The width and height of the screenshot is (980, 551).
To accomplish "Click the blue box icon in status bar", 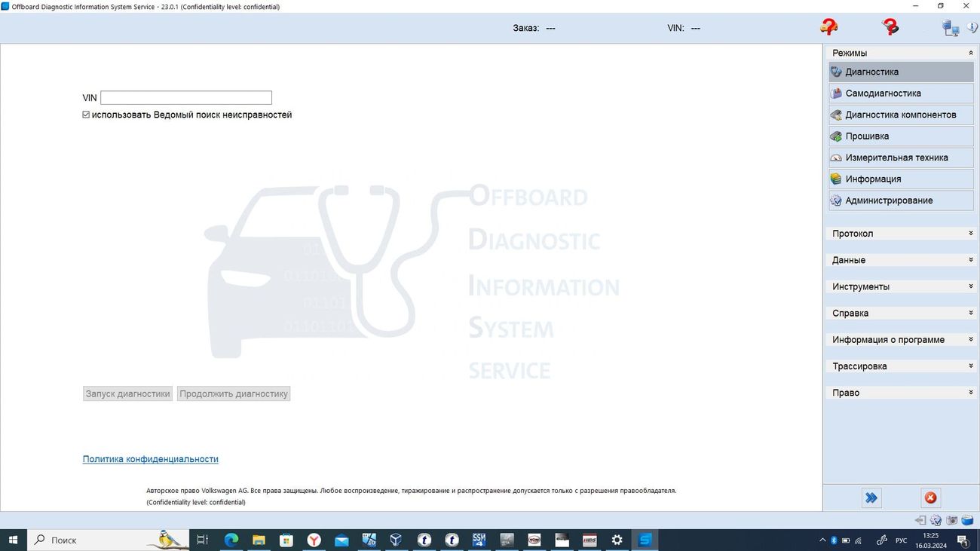I will [x=967, y=520].
